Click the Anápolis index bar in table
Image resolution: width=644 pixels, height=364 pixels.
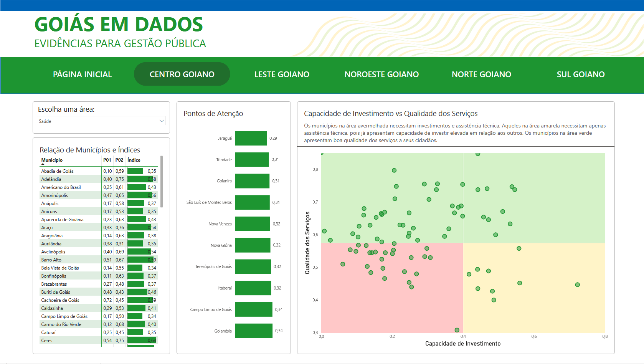[x=135, y=204]
